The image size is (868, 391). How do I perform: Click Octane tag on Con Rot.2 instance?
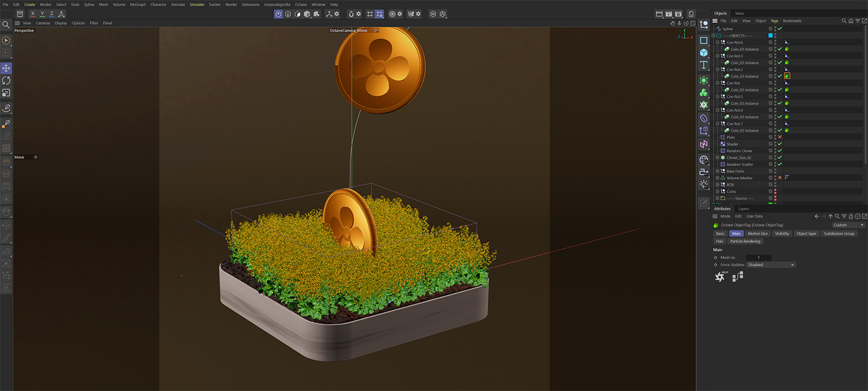(x=787, y=76)
